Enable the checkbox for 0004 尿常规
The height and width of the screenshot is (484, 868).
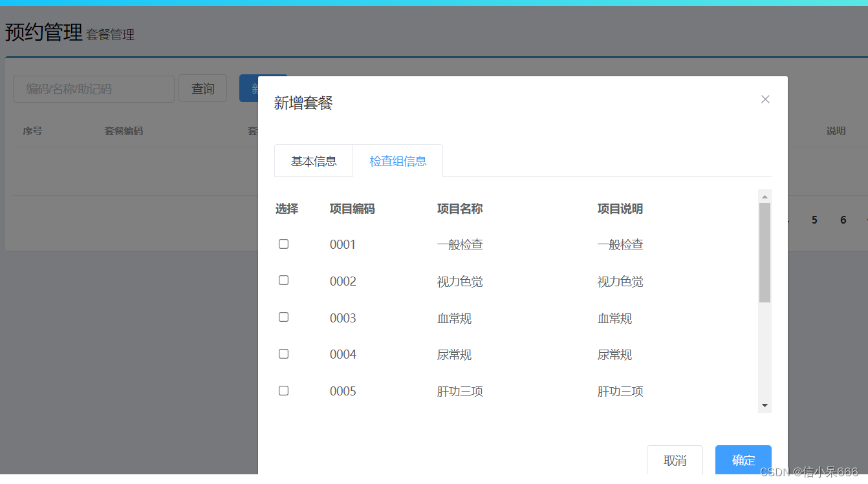283,353
